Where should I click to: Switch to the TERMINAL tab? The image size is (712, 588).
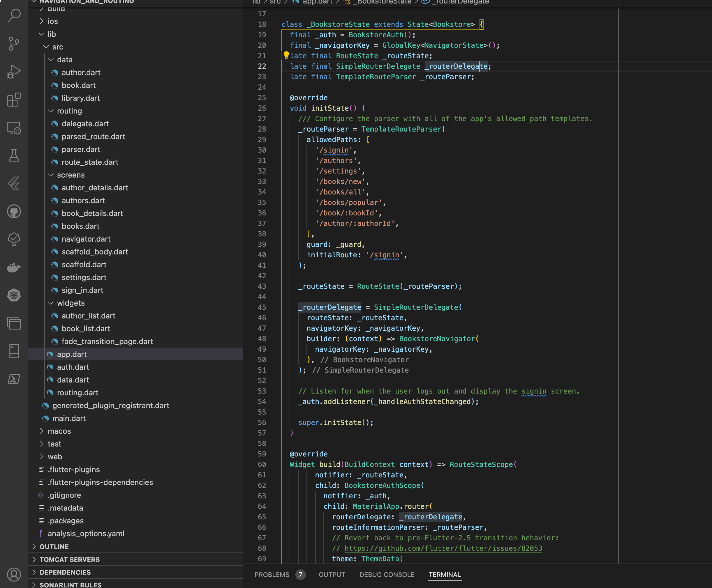tap(445, 575)
